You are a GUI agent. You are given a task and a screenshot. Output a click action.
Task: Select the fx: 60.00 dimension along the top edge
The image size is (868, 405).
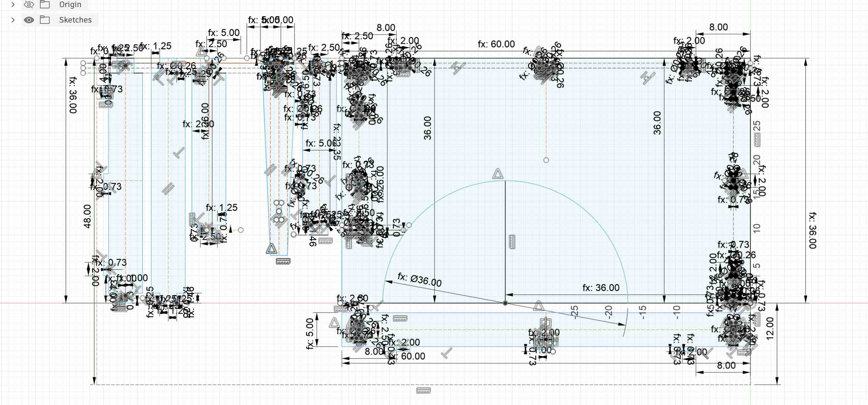coord(495,44)
